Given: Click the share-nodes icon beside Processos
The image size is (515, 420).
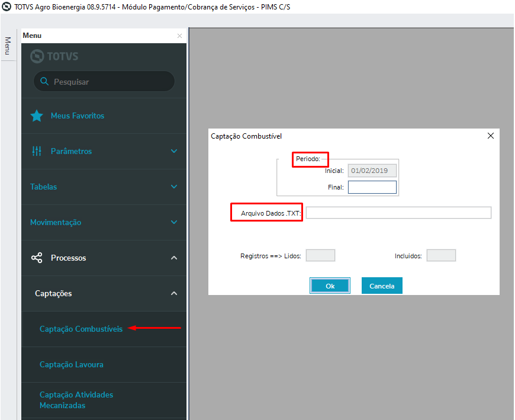Looking at the screenshot, I should pyautogui.click(x=37, y=258).
